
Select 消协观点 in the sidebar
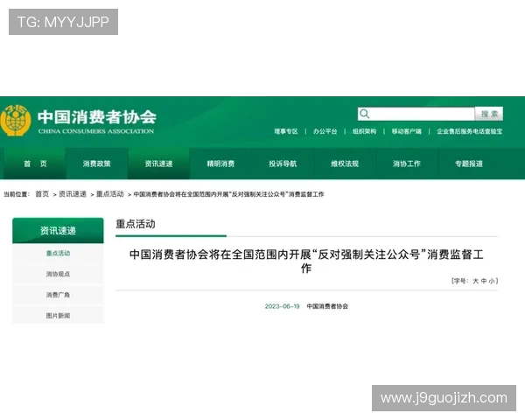(x=58, y=274)
